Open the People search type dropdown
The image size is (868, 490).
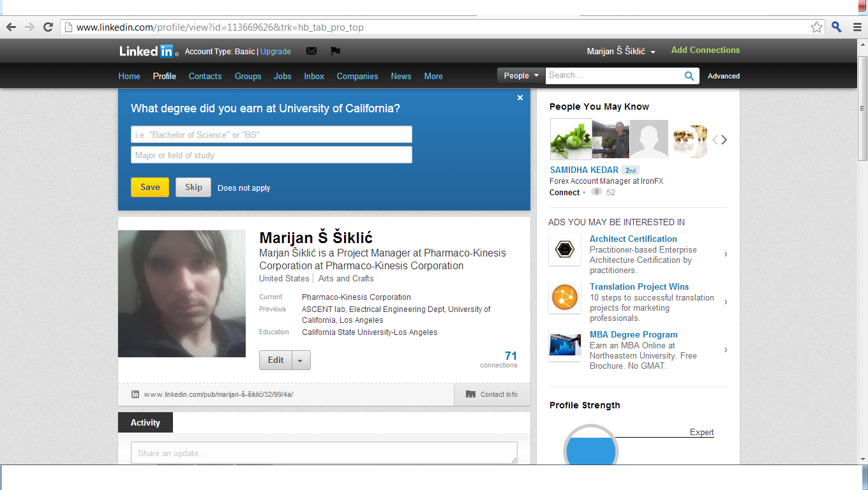pos(521,76)
